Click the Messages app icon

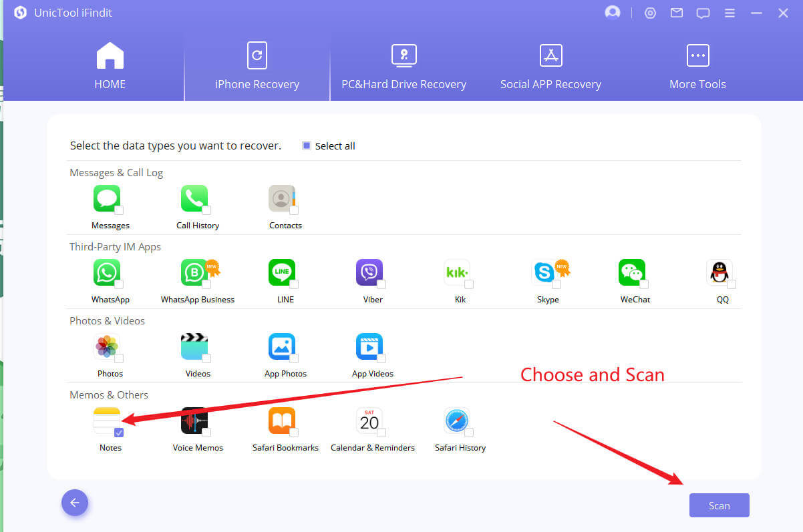pyautogui.click(x=107, y=198)
